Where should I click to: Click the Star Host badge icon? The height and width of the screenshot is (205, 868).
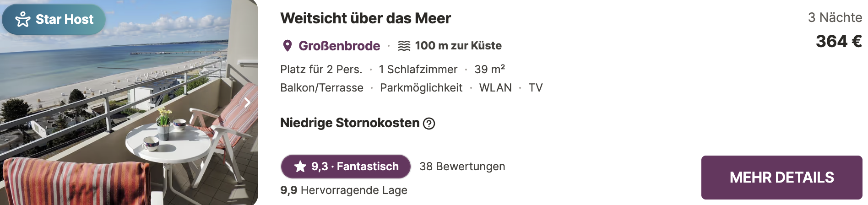point(22,19)
